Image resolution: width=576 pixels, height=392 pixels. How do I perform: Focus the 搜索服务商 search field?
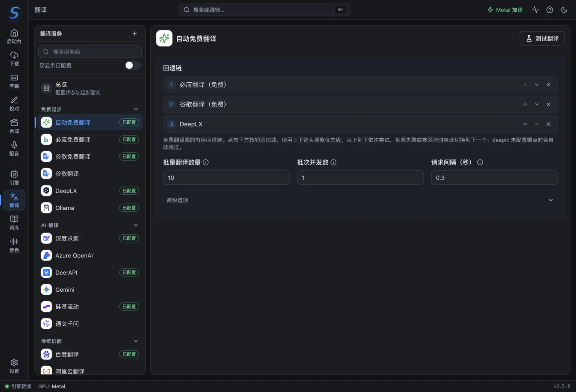click(90, 52)
